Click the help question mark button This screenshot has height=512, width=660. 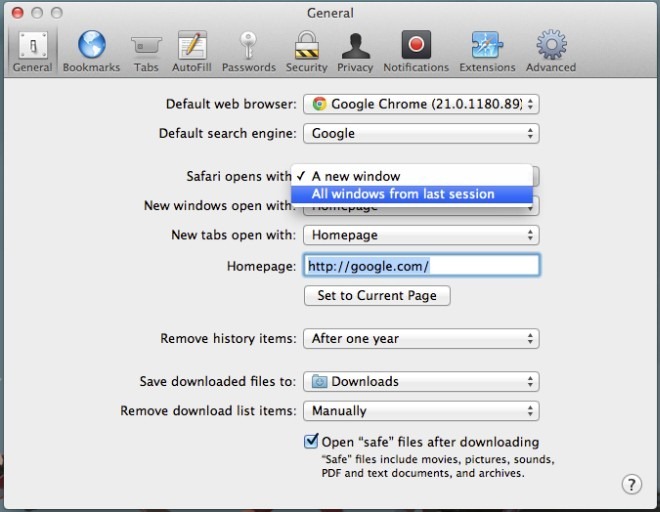click(x=631, y=485)
